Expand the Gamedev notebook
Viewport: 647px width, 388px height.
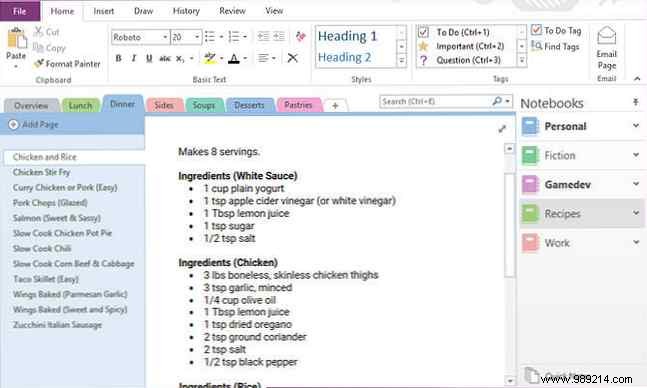636,184
